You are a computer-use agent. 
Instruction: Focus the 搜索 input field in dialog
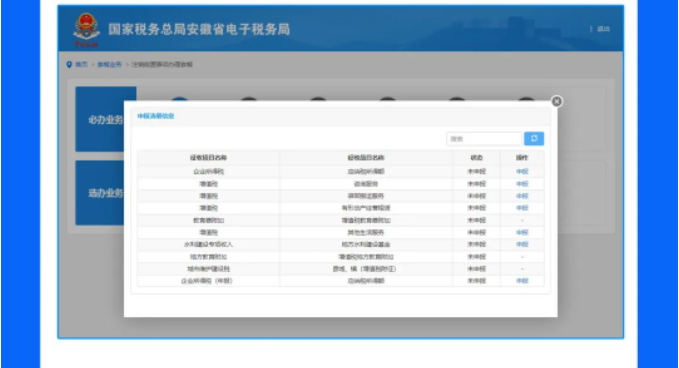(484, 139)
